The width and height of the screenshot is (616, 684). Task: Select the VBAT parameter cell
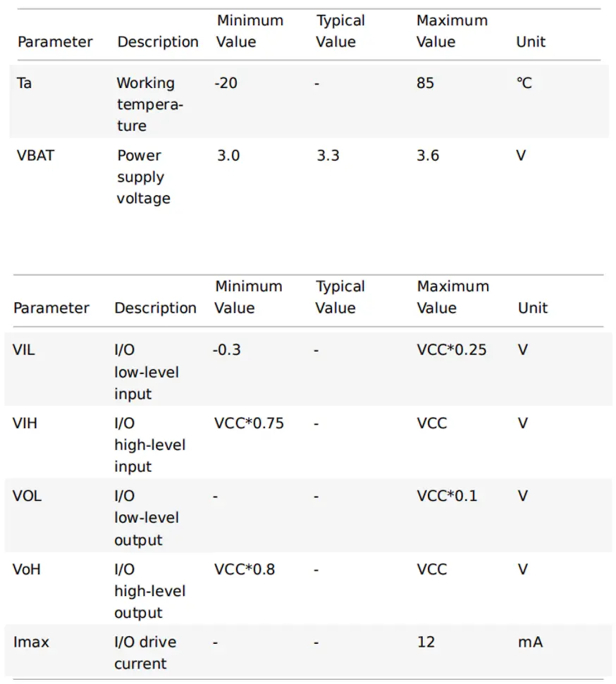[35, 155]
